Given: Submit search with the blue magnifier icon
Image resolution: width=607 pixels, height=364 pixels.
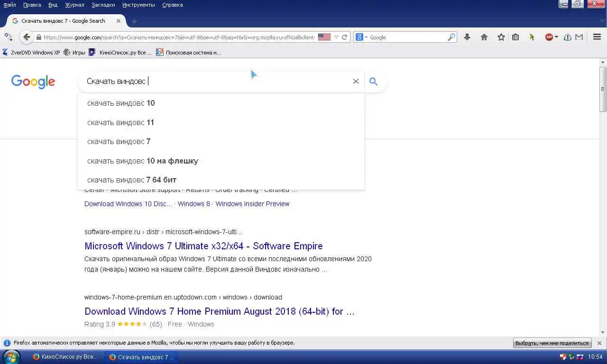Looking at the screenshot, I should pos(374,82).
